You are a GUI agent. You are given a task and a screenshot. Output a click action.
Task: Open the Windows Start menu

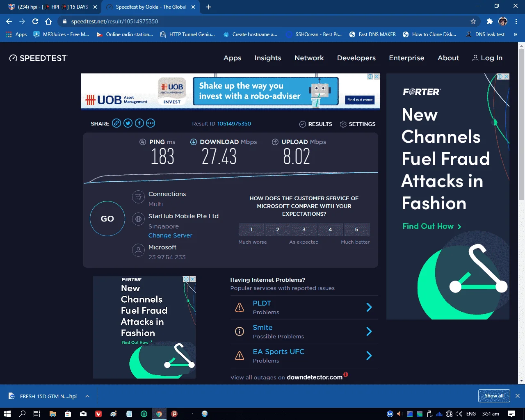coord(7,414)
